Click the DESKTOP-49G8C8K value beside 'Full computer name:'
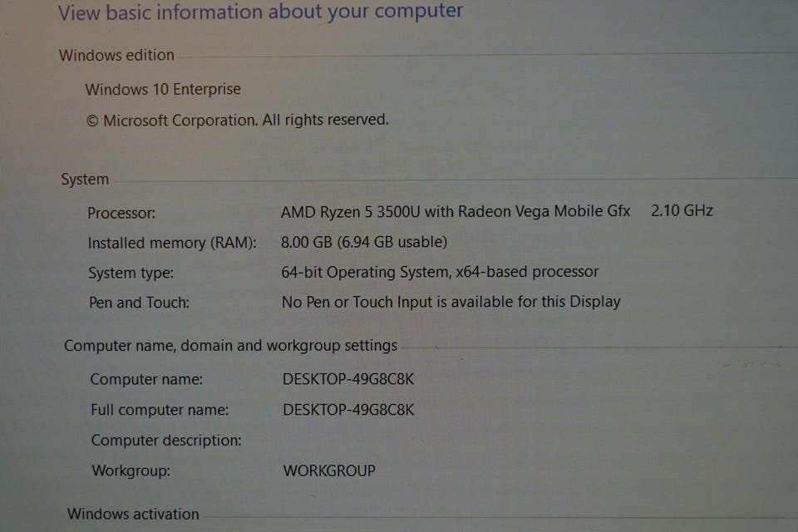The image size is (798, 532). coord(348,410)
